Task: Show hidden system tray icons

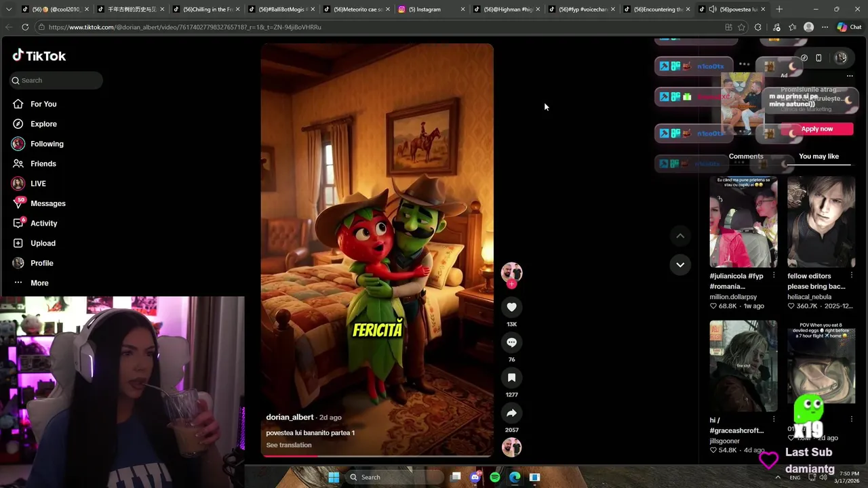Action: coord(778,477)
